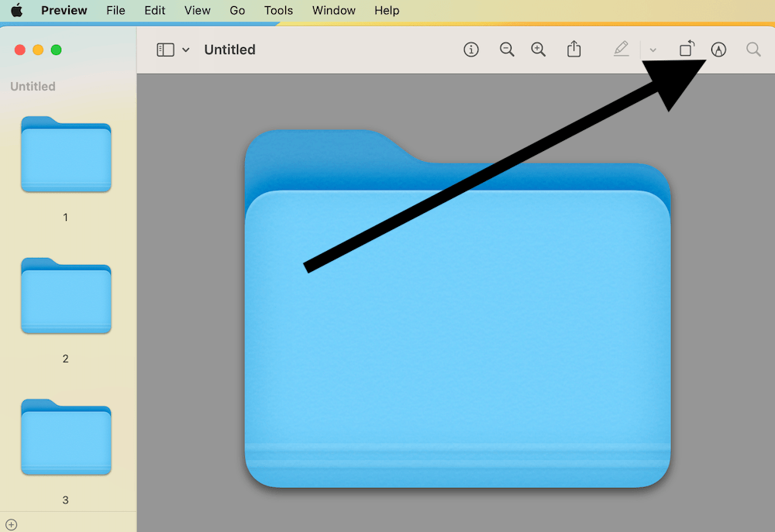Open the Help menu
Screen dimensions: 775x532
tap(387, 10)
